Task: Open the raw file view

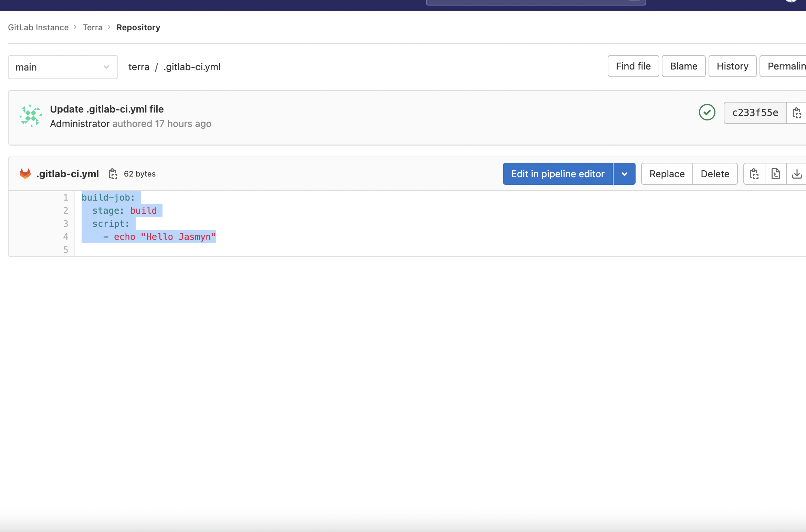Action: (x=775, y=174)
